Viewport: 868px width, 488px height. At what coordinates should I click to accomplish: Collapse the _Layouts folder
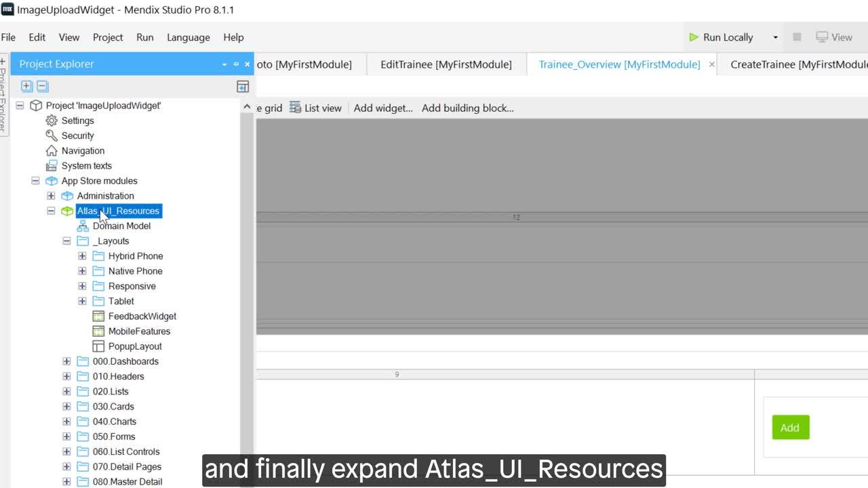pos(66,241)
